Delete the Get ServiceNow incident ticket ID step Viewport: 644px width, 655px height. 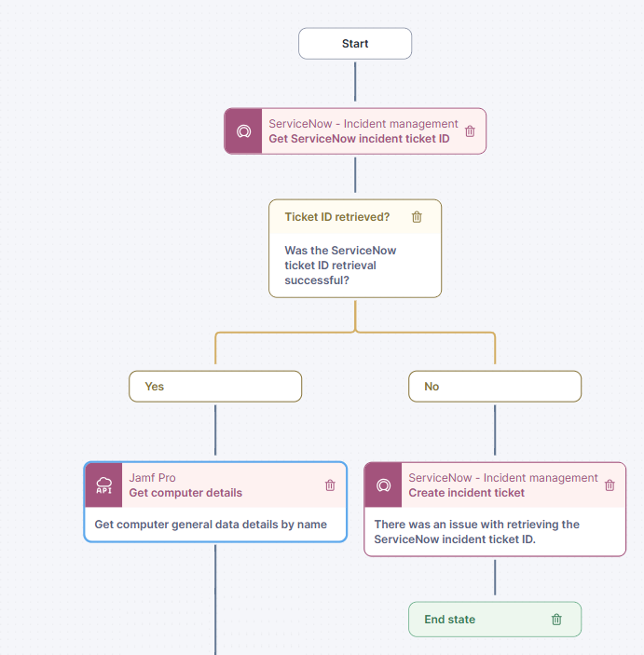point(470,131)
